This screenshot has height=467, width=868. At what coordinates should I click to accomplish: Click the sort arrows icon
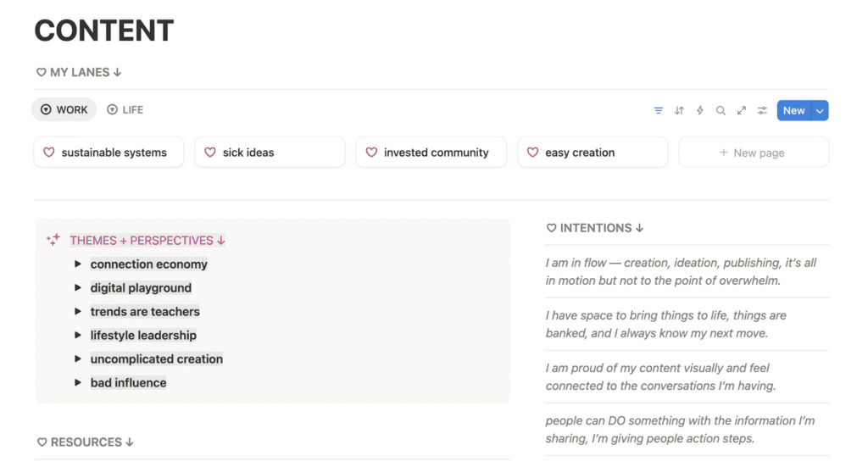679,110
